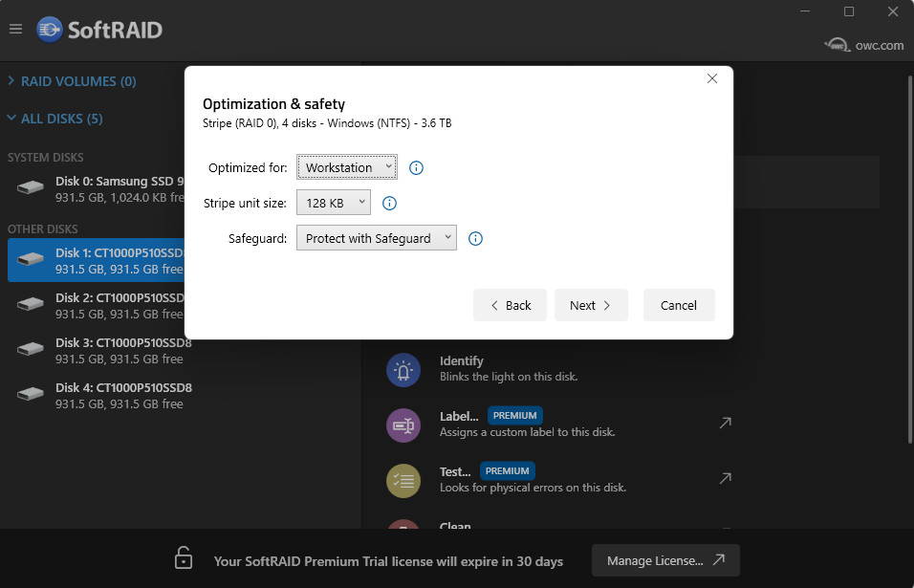
Task: Minimize the SoftRAID window
Action: pyautogui.click(x=805, y=11)
